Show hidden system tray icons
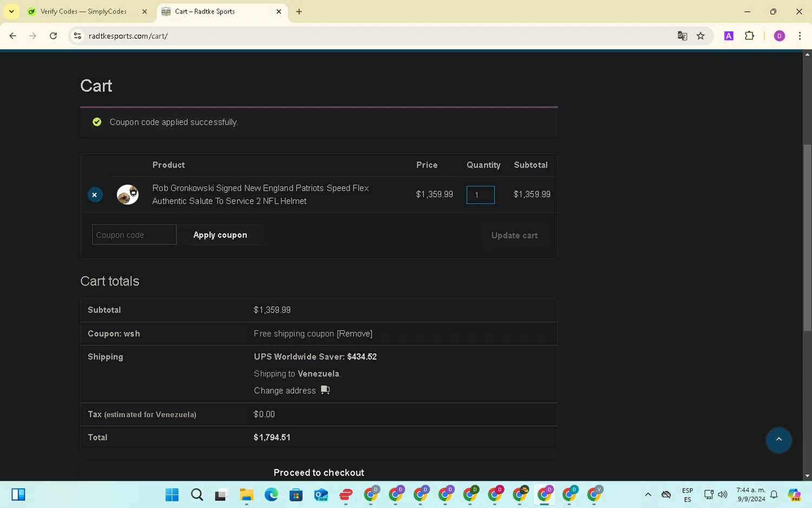Screen dimensions: 812x508 tap(648, 494)
